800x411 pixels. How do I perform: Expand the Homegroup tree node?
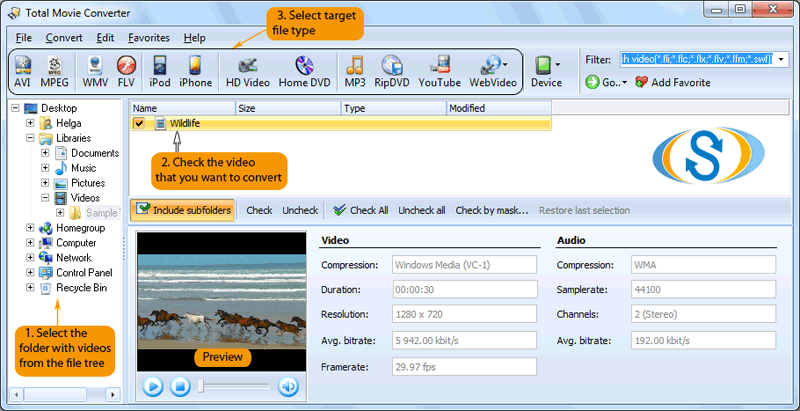31,228
